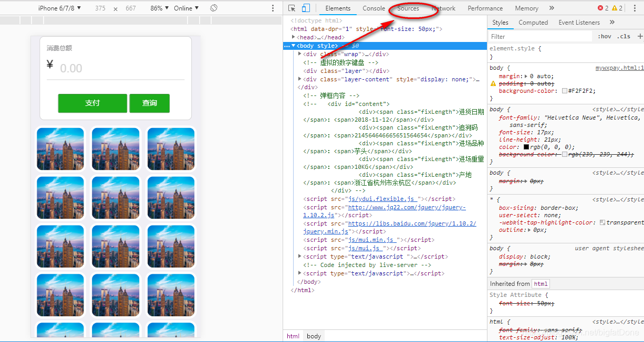Image resolution: width=644 pixels, height=342 pixels.
Task: Open the Online network throttling dropdown
Action: (186, 8)
